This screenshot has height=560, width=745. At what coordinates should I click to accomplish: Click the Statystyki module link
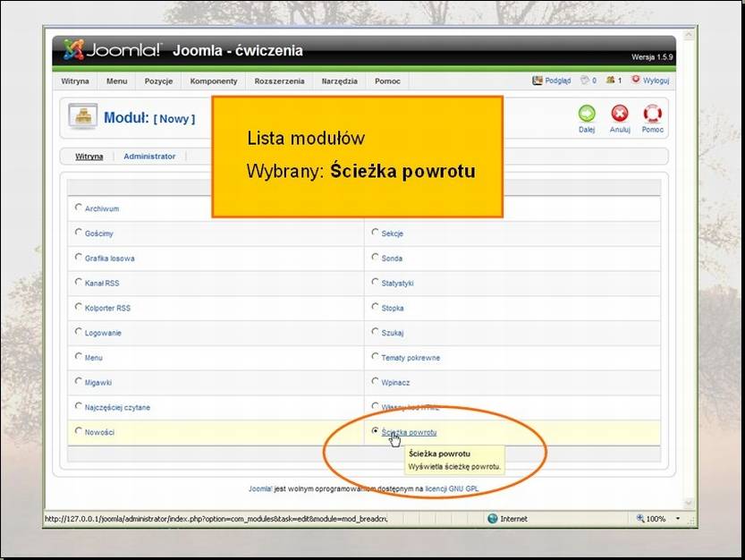[x=397, y=283]
